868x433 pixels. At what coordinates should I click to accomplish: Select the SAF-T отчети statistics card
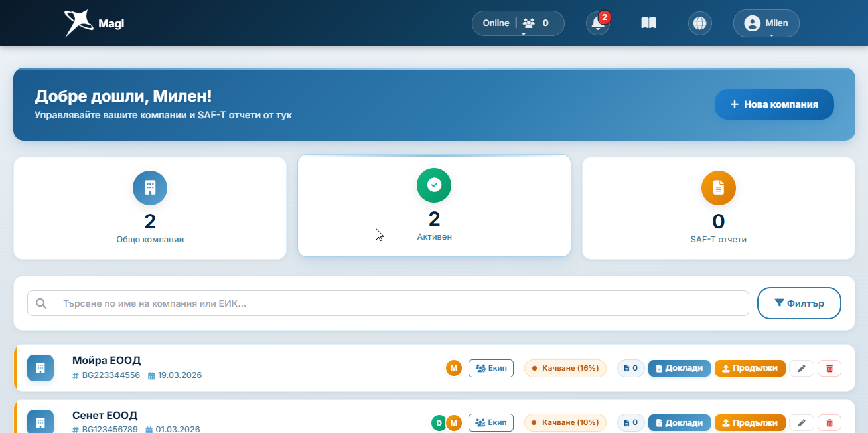pos(718,208)
